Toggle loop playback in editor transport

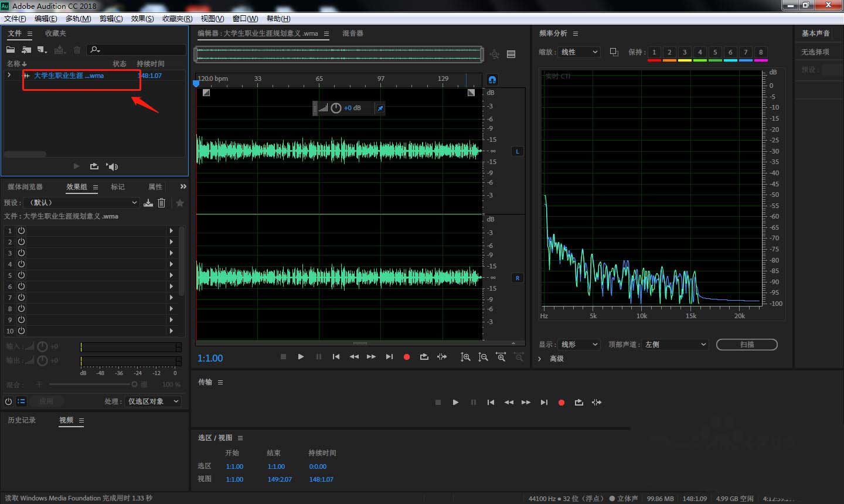pyautogui.click(x=424, y=357)
